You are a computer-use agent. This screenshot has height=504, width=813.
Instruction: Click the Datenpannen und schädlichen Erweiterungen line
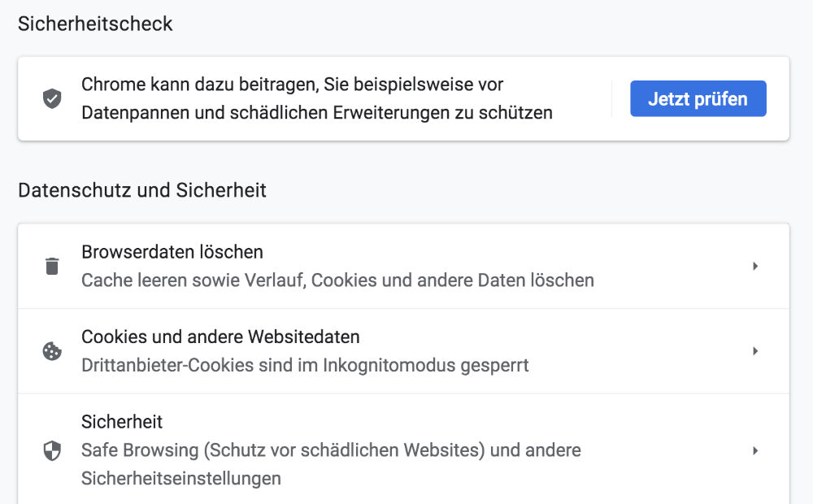[x=317, y=113]
